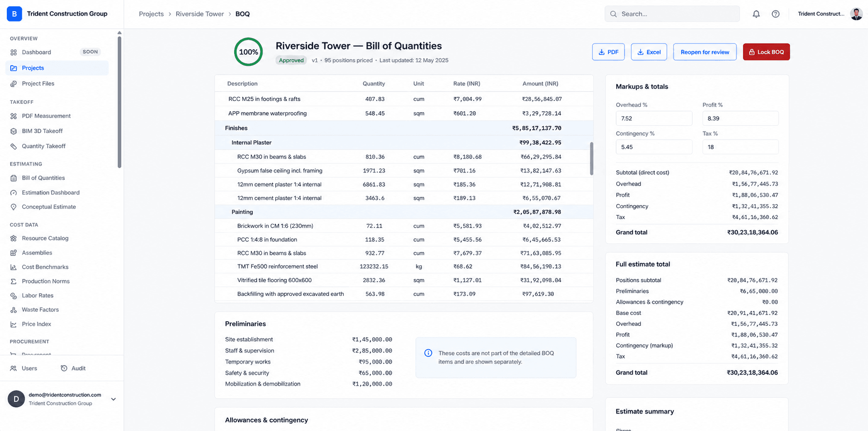This screenshot has height=431, width=868.
Task: Select the Vitrified tile flooring 600x600 row
Action: click(404, 280)
